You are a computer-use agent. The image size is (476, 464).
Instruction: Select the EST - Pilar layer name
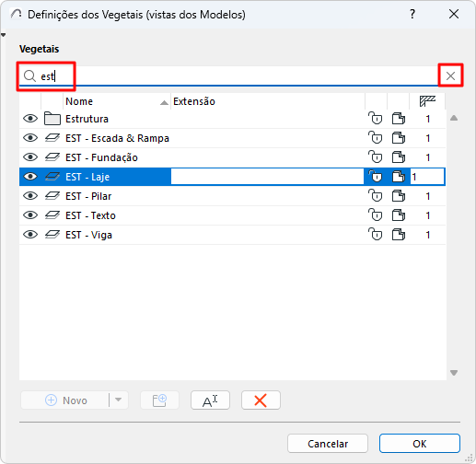pos(88,196)
